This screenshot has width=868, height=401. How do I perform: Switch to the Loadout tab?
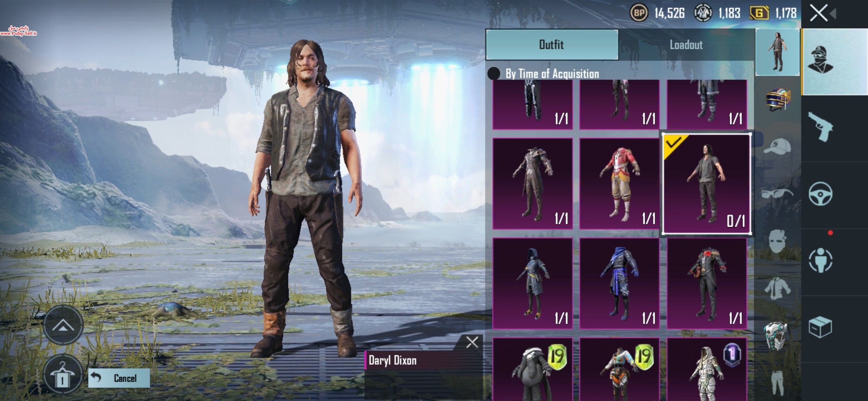pos(686,45)
